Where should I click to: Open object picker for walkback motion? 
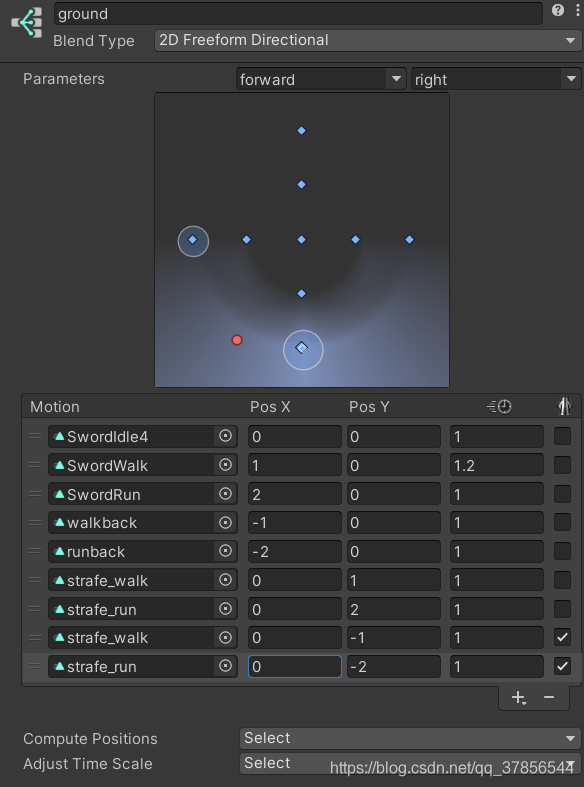225,522
